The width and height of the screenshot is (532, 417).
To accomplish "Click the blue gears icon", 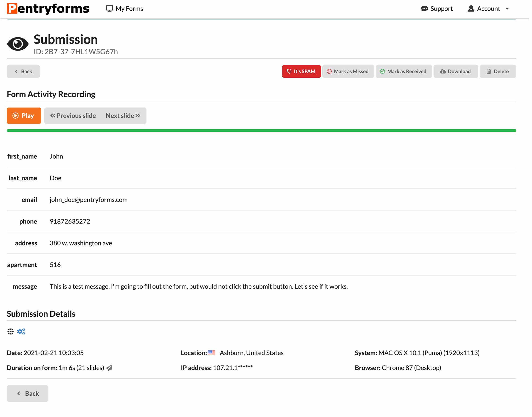I will click(21, 332).
